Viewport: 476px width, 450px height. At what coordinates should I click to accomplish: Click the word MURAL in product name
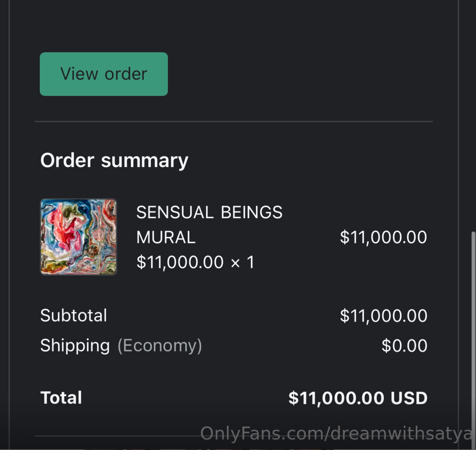click(x=166, y=237)
